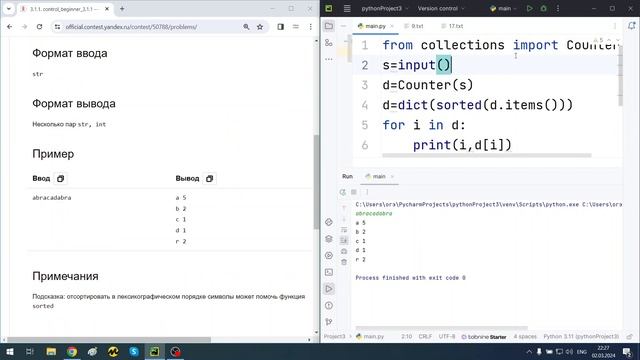The height and width of the screenshot is (360, 640).
Task: Use Chrome page horizontal scrollbar
Action: coord(109,340)
